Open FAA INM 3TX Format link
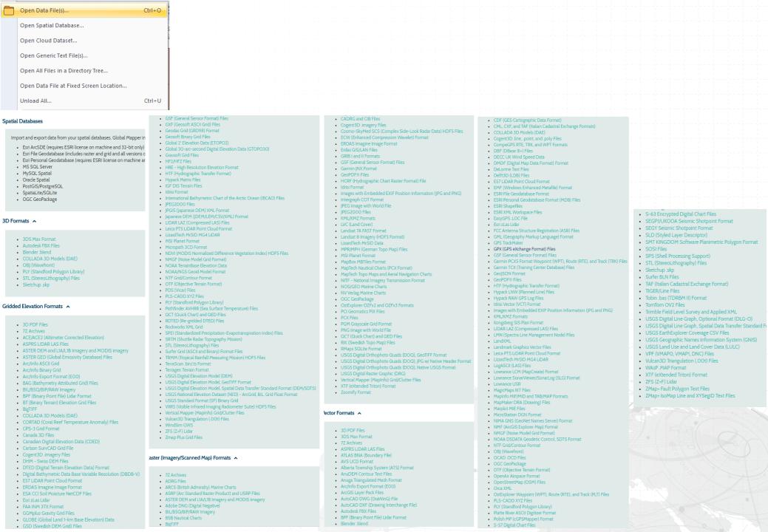768x532 pixels. [43, 507]
